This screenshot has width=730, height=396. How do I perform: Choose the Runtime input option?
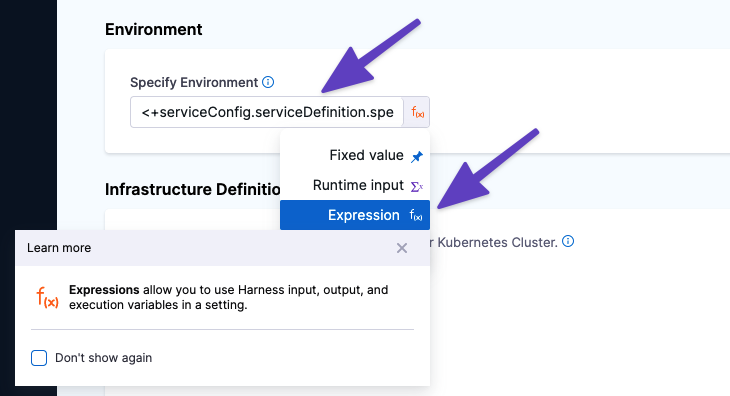[x=355, y=185]
